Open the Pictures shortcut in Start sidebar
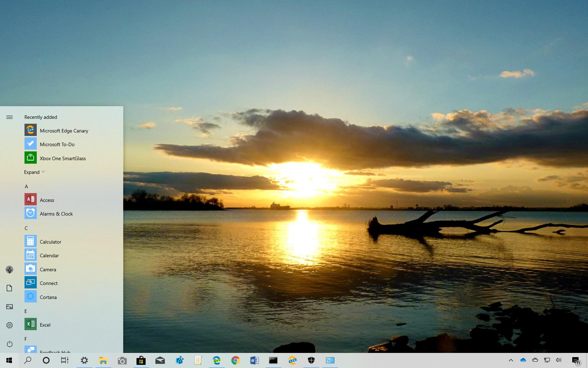The height and width of the screenshot is (368, 588). pos(9,307)
